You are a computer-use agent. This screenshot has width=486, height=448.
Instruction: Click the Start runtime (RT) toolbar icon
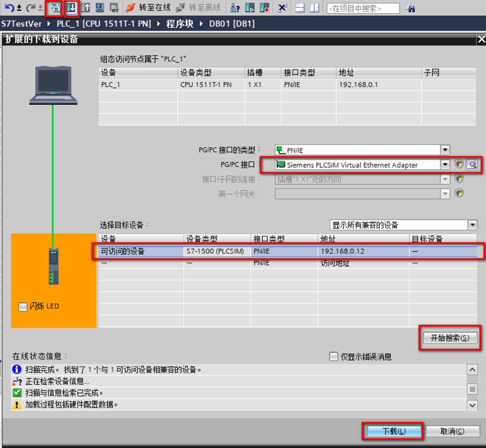tap(114, 8)
